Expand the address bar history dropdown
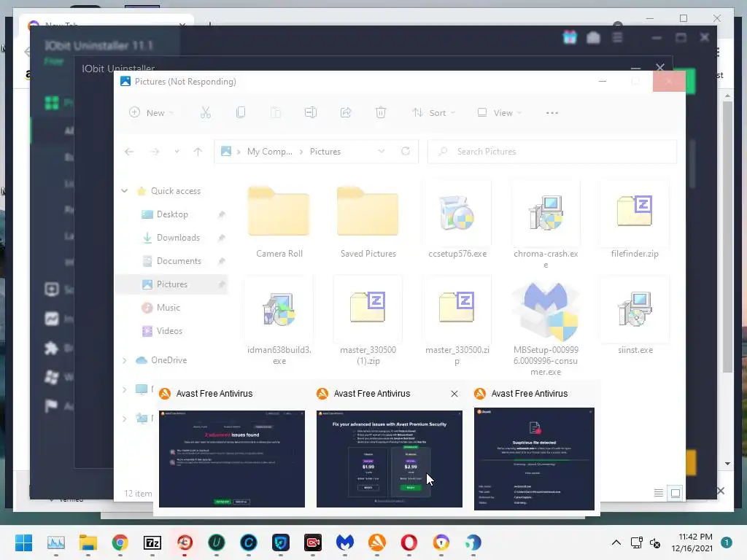This screenshot has width=747, height=560. click(x=381, y=152)
